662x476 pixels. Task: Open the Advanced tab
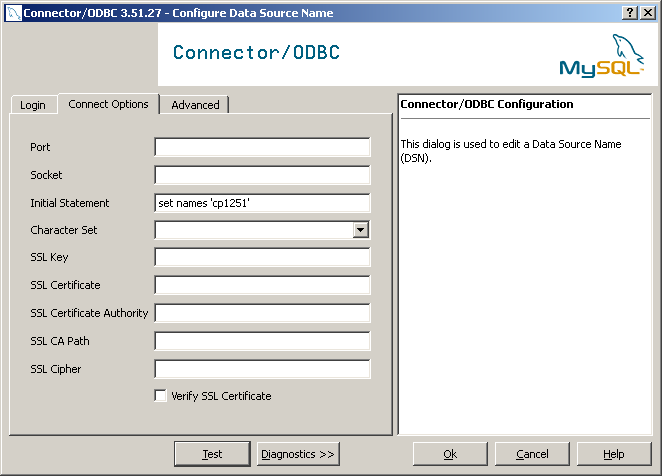point(195,105)
